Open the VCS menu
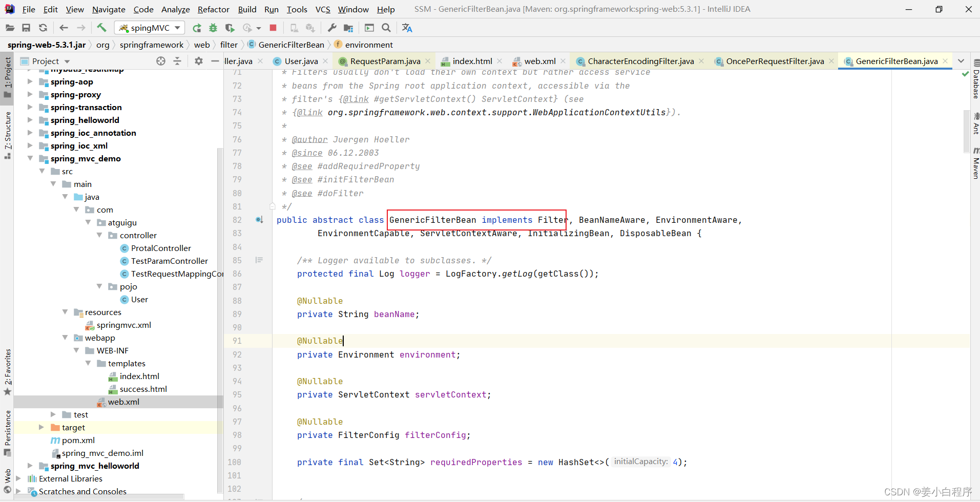980x502 pixels. point(323,9)
